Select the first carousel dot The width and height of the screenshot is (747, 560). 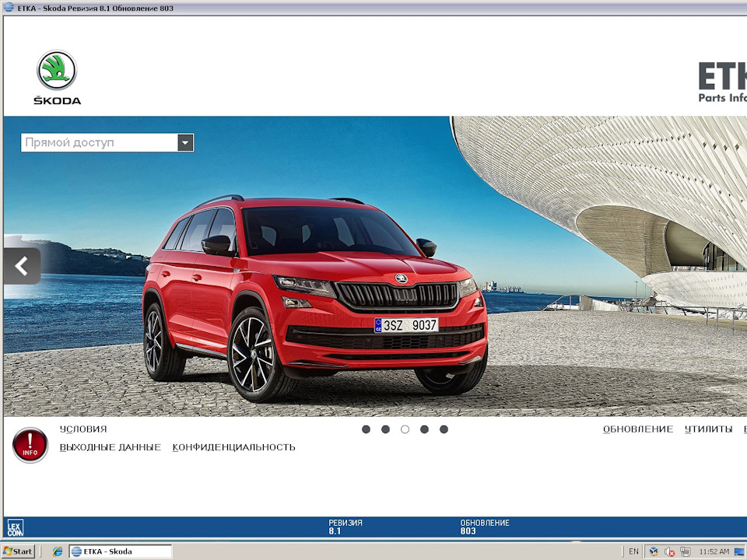[366, 429]
